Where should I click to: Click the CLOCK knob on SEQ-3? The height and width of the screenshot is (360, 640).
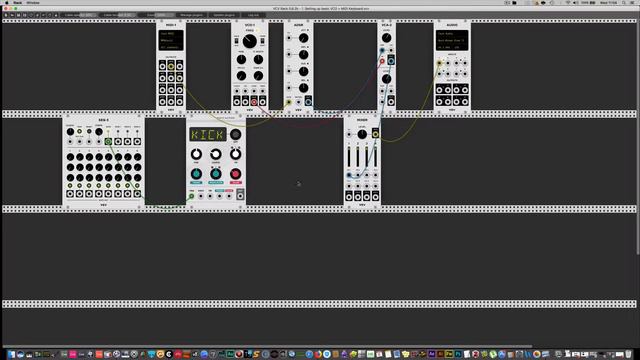[x=70, y=132]
